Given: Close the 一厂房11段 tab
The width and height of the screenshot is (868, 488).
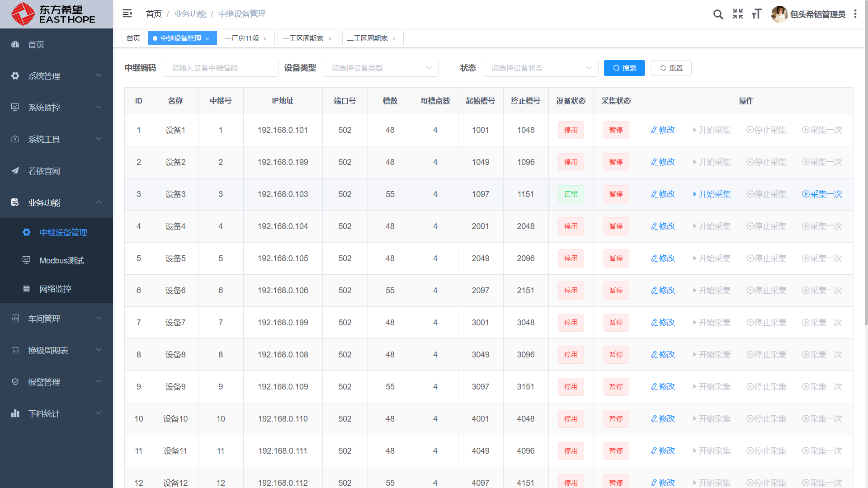Looking at the screenshot, I should coord(266,38).
